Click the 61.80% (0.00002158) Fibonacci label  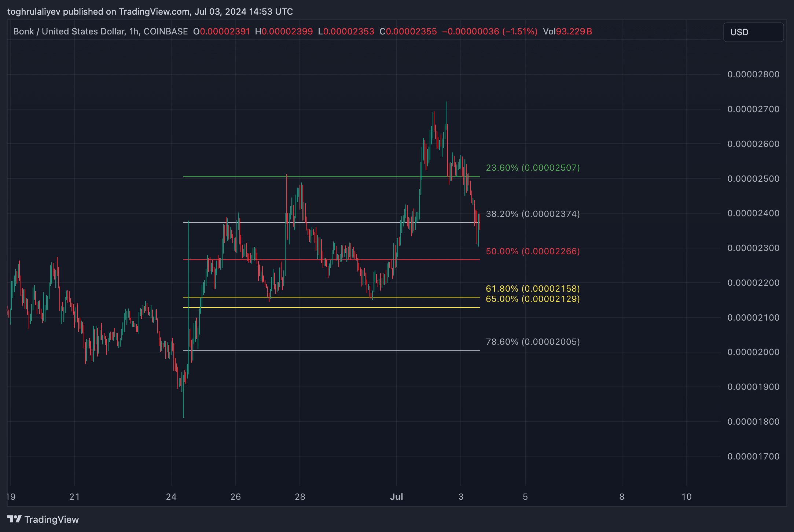point(533,289)
